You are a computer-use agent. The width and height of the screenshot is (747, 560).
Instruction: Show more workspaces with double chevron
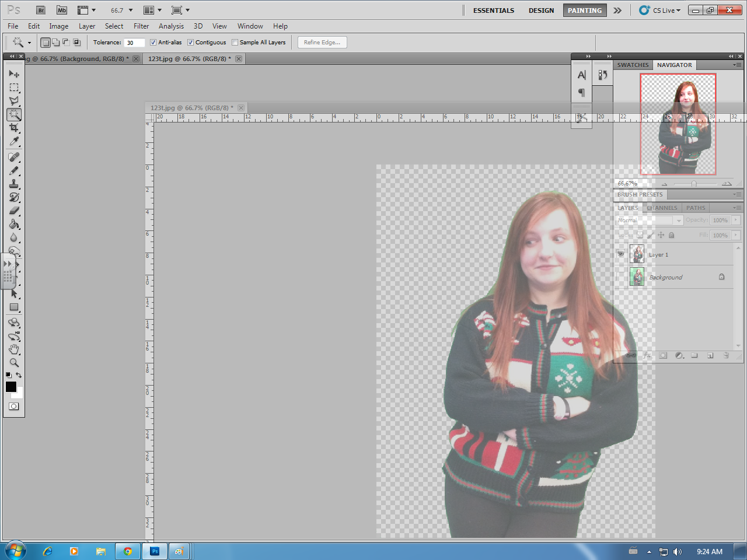[x=617, y=10]
